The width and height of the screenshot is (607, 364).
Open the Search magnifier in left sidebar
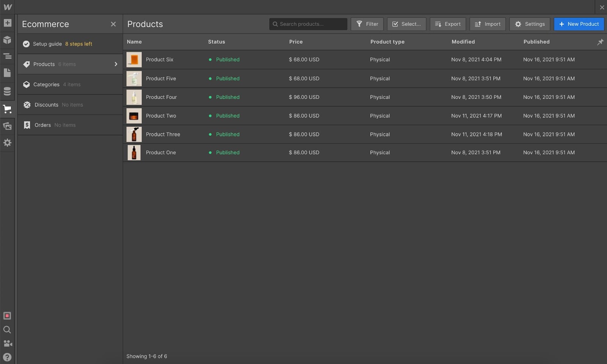(7, 330)
